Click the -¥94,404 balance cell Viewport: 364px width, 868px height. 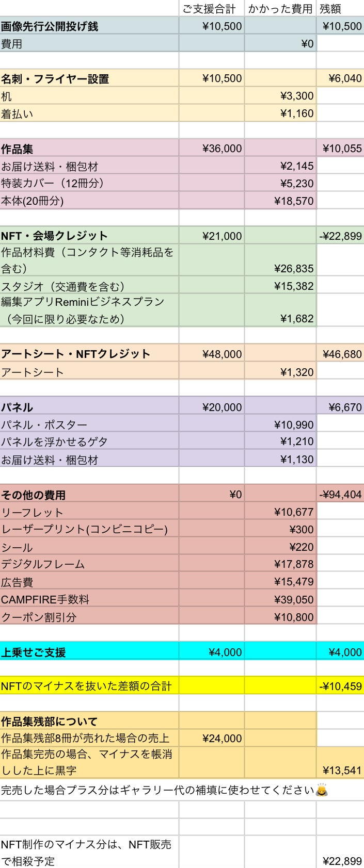coord(340,495)
